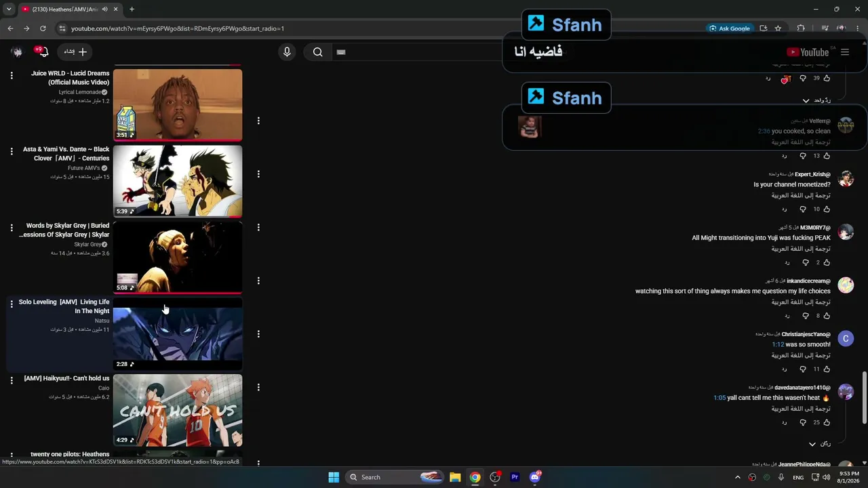Open options menu for Words by Skylar Grey

click(12, 228)
